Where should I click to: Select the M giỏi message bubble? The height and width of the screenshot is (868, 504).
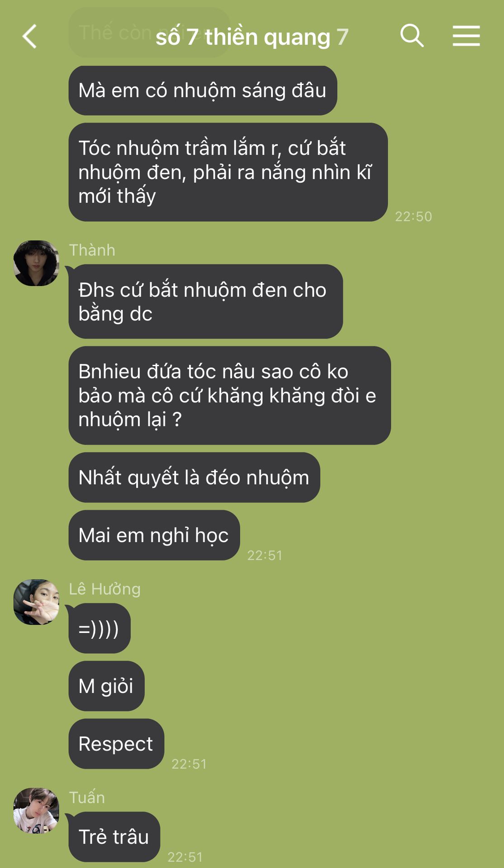(106, 686)
